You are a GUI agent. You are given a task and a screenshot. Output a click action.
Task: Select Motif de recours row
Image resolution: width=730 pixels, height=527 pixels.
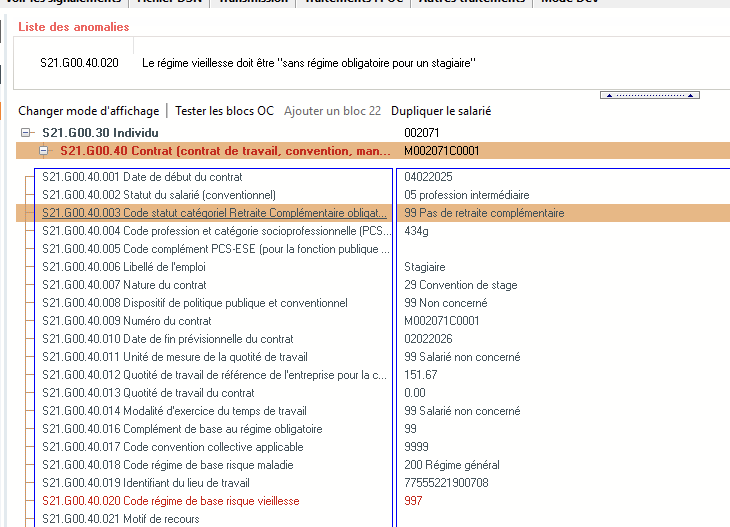click(120, 519)
